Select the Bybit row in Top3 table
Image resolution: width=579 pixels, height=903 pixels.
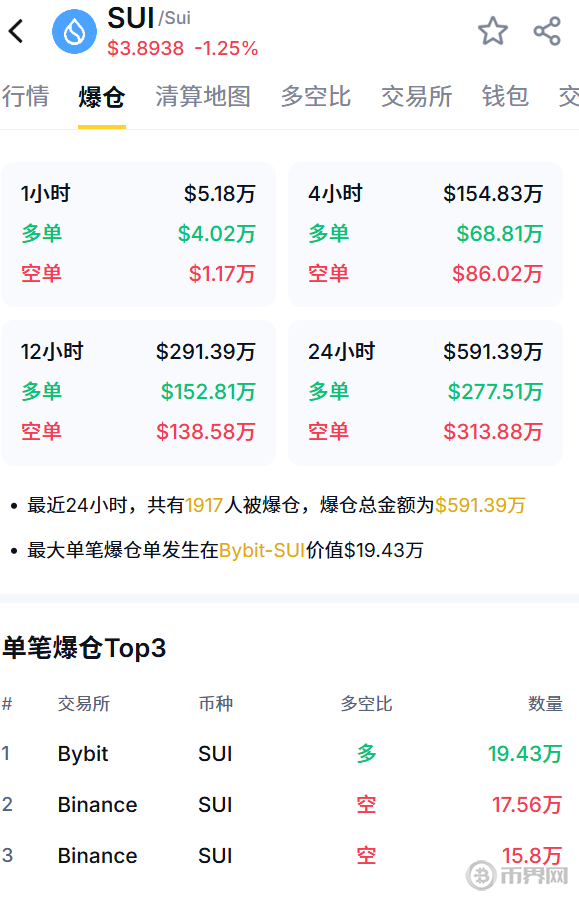[x=282, y=754]
